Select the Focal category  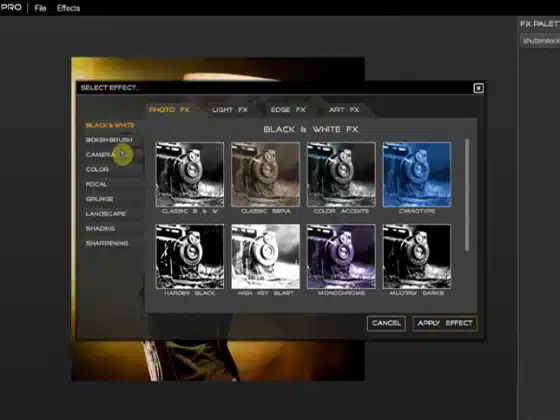pyautogui.click(x=96, y=184)
